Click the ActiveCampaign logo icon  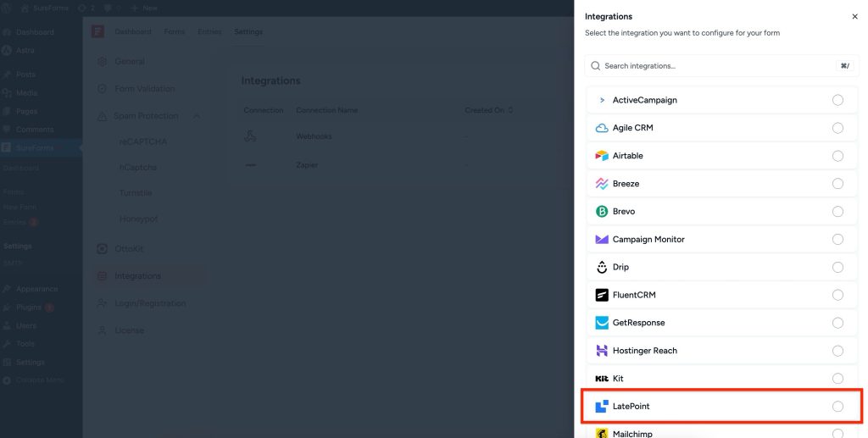(602, 100)
